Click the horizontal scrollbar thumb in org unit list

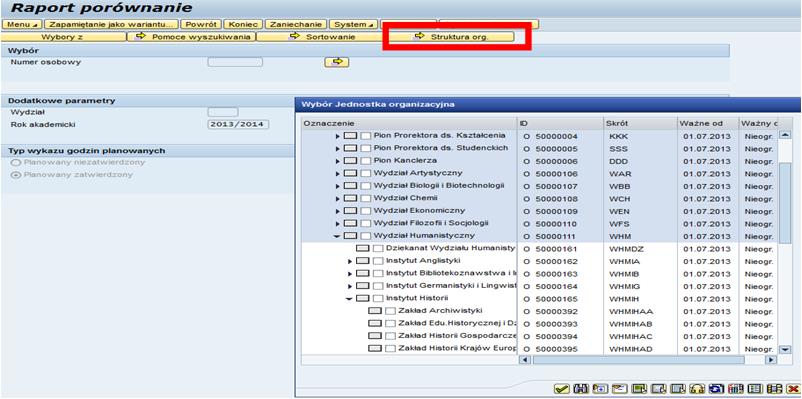638,360
